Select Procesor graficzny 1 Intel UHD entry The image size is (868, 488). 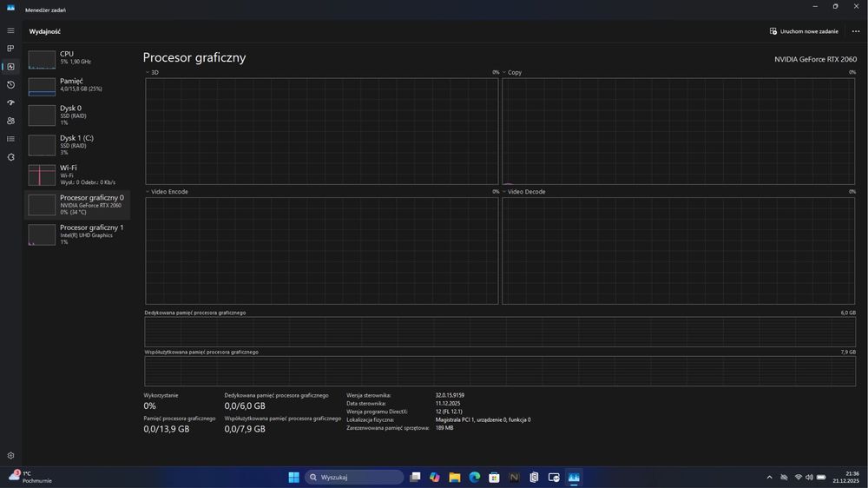click(x=77, y=234)
